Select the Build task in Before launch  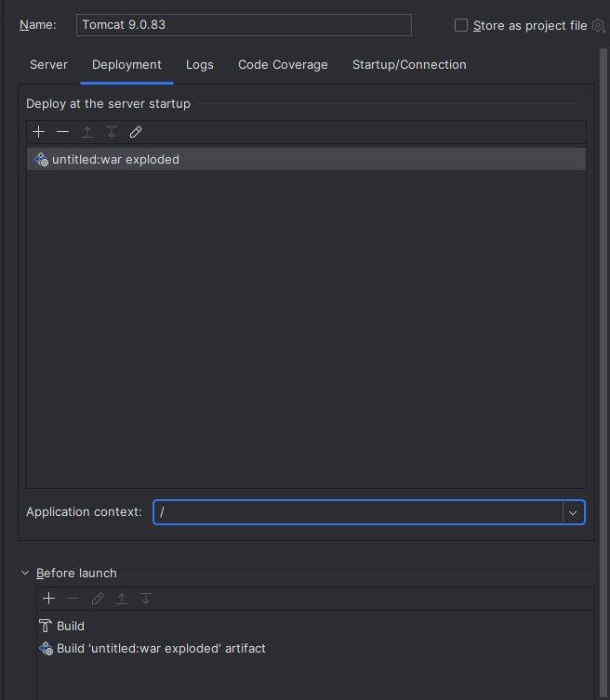pos(316,626)
